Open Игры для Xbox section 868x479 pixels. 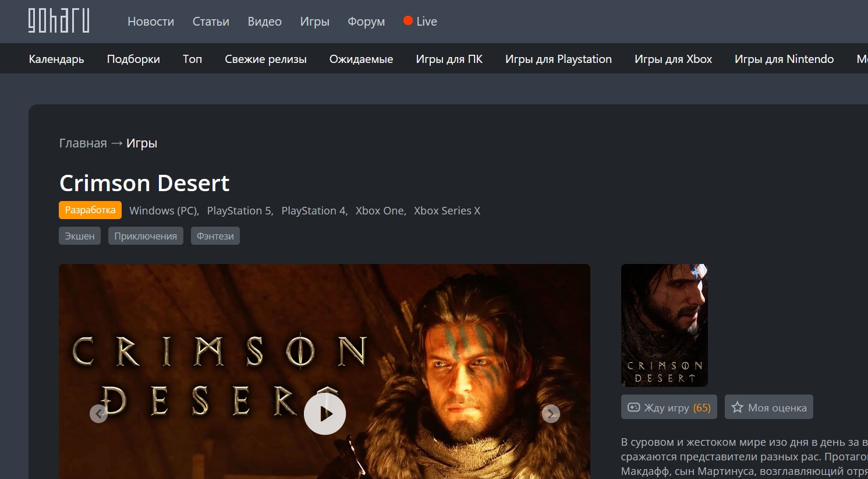(673, 59)
